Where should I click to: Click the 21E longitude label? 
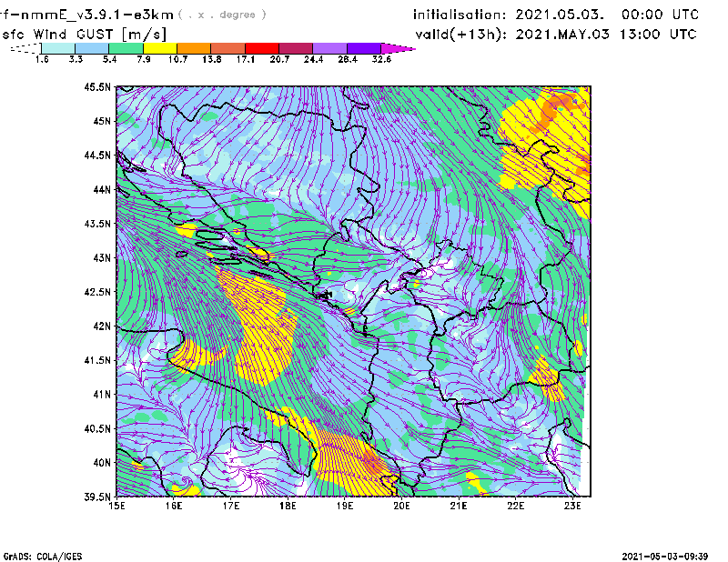click(459, 506)
